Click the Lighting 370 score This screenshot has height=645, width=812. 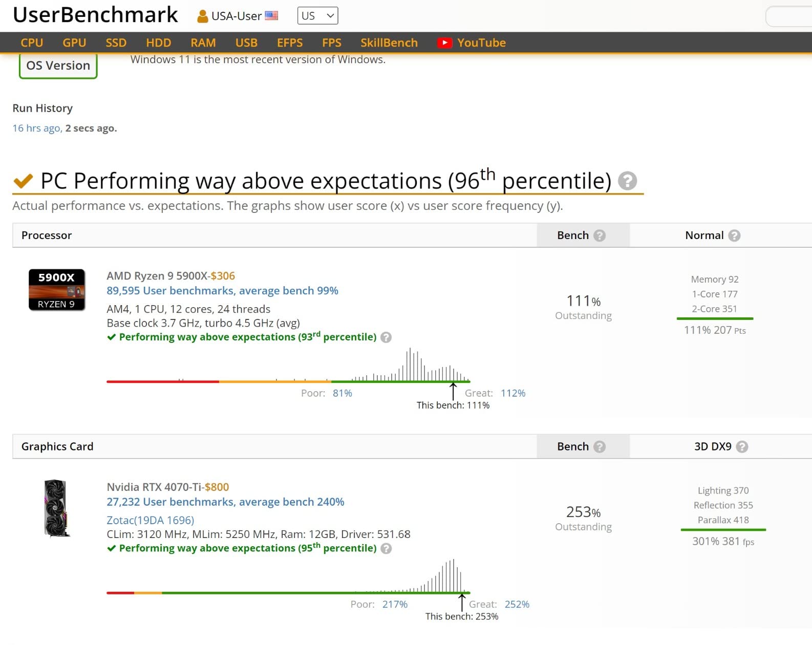pyautogui.click(x=723, y=490)
